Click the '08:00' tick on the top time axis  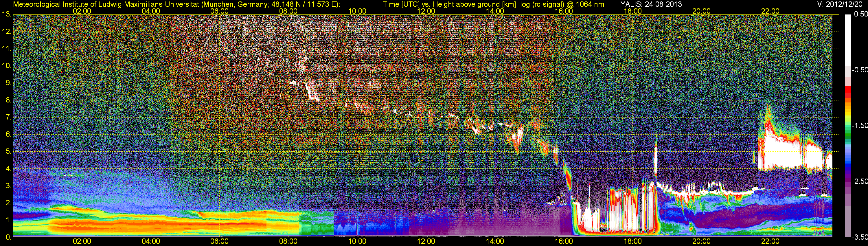[x=288, y=11]
